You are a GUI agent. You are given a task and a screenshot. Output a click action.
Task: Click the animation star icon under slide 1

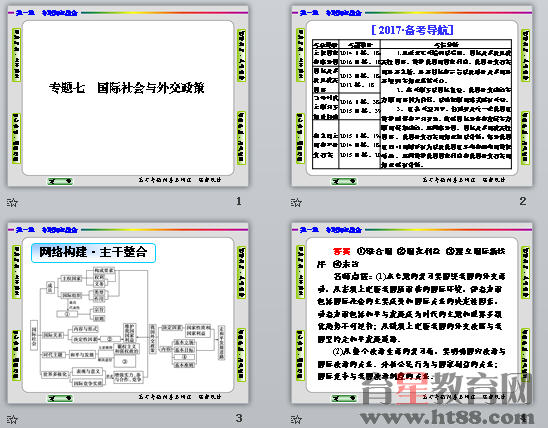click(12, 202)
